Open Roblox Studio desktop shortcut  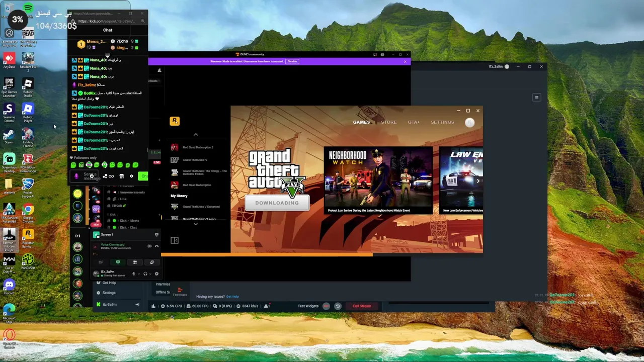tap(28, 87)
